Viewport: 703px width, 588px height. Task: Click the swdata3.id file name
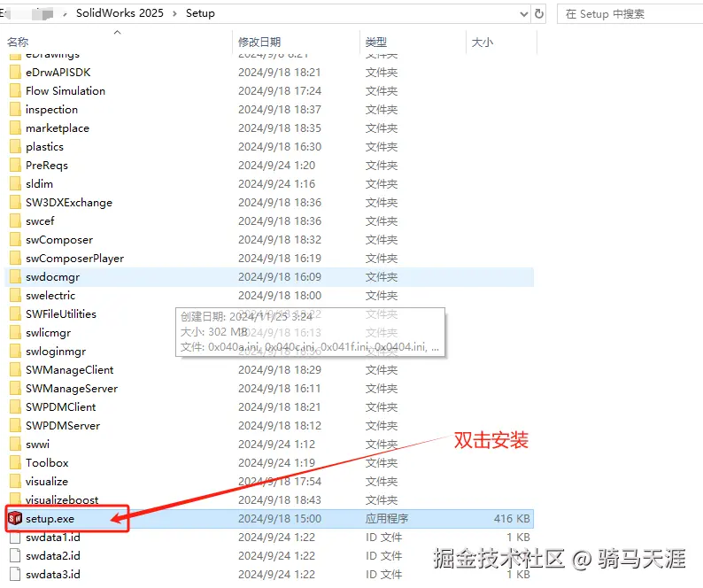pyautogui.click(x=53, y=575)
